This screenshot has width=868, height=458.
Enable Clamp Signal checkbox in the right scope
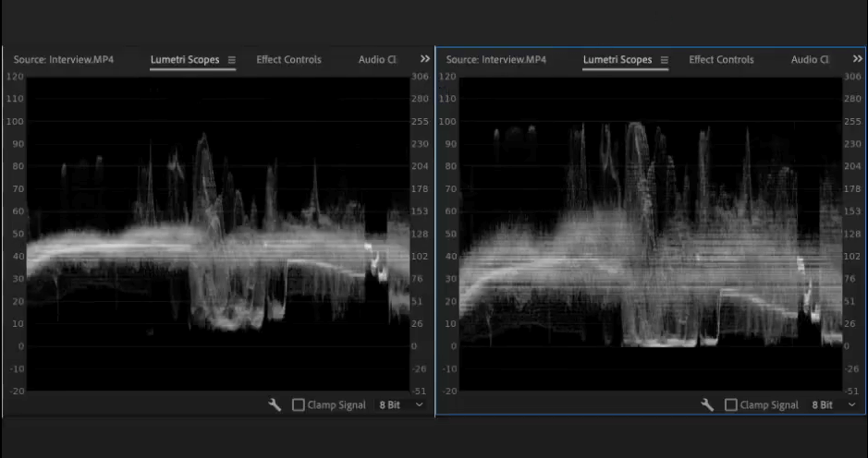pos(731,405)
